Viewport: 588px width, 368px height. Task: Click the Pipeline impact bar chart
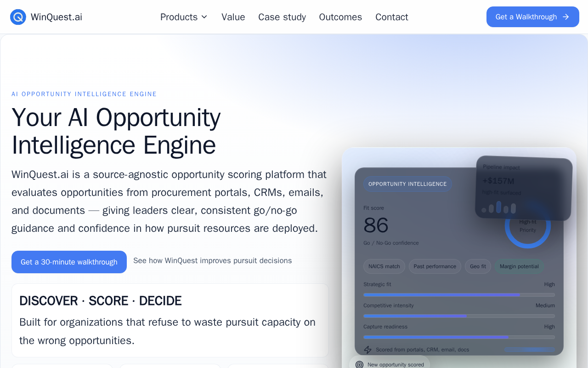click(499, 208)
